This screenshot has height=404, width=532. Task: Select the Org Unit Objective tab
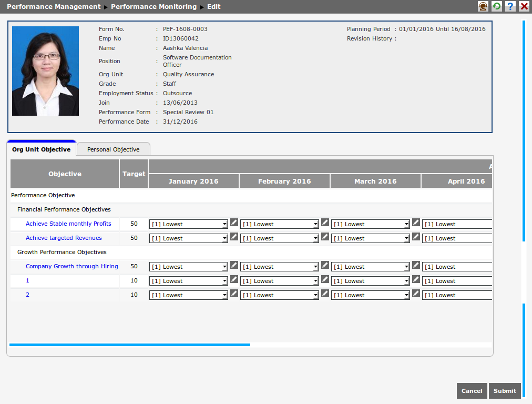pyautogui.click(x=42, y=149)
